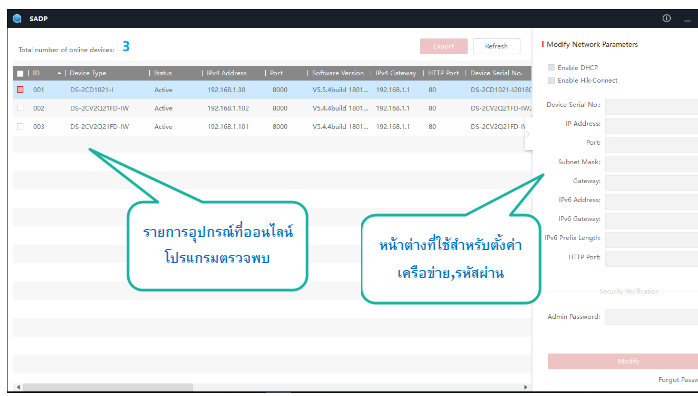
Task: Check the device 002 row checkbox
Action: (20, 108)
